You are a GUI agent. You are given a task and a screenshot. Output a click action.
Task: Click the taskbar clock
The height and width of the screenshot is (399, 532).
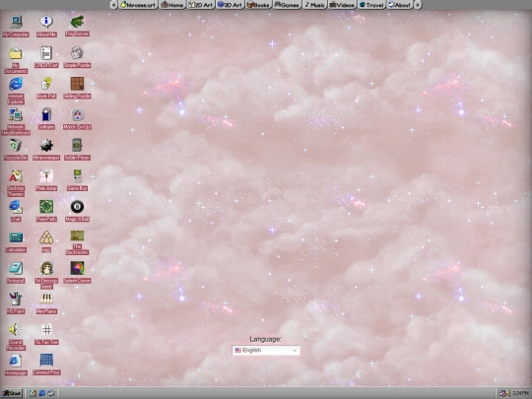520,393
